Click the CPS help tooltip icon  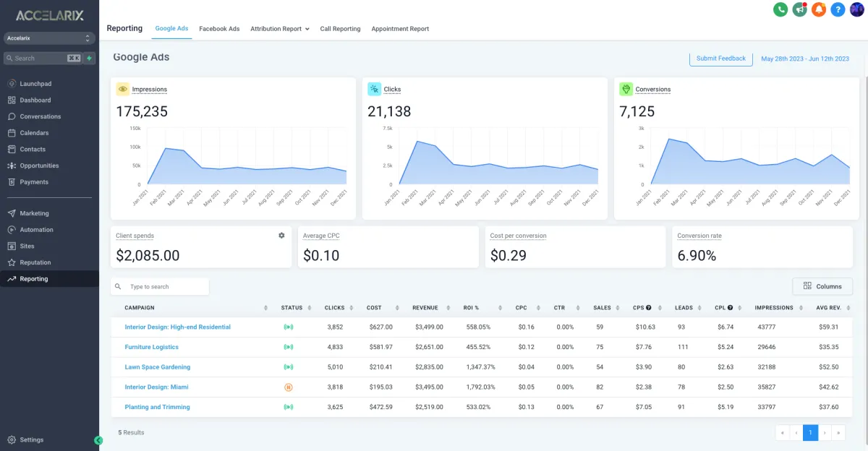649,308
